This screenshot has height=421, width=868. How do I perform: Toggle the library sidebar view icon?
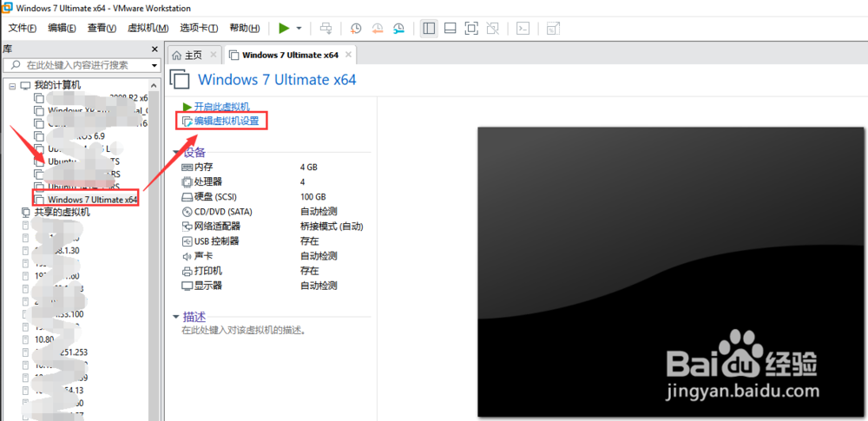click(x=429, y=29)
